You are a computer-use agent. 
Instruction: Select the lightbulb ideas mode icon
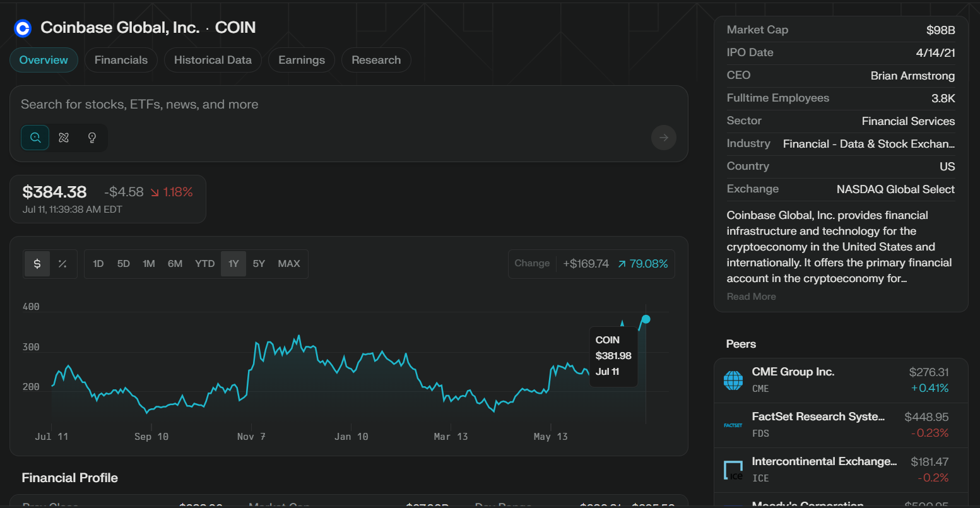click(x=92, y=138)
